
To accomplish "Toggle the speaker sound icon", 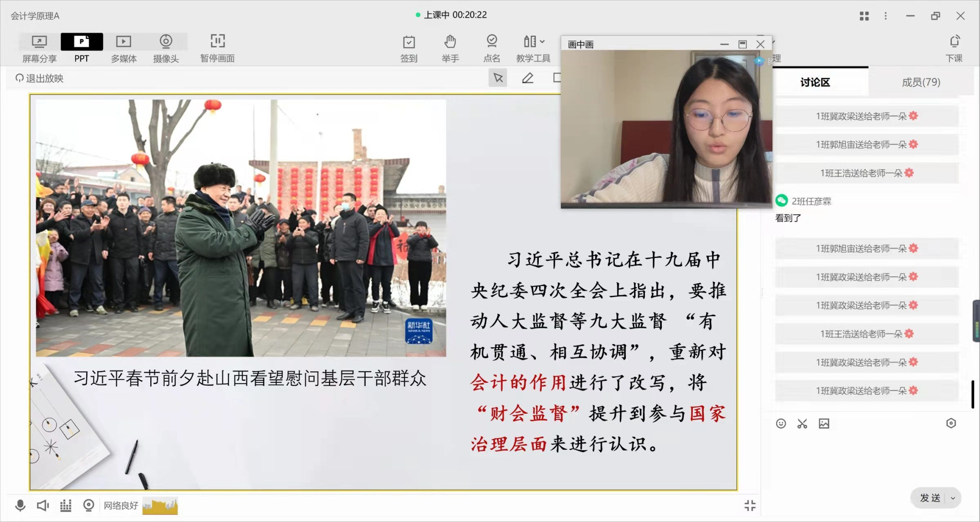I will point(43,505).
